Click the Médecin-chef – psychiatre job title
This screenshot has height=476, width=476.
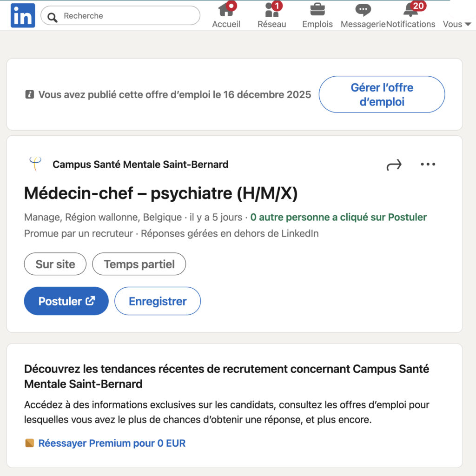[x=161, y=193]
